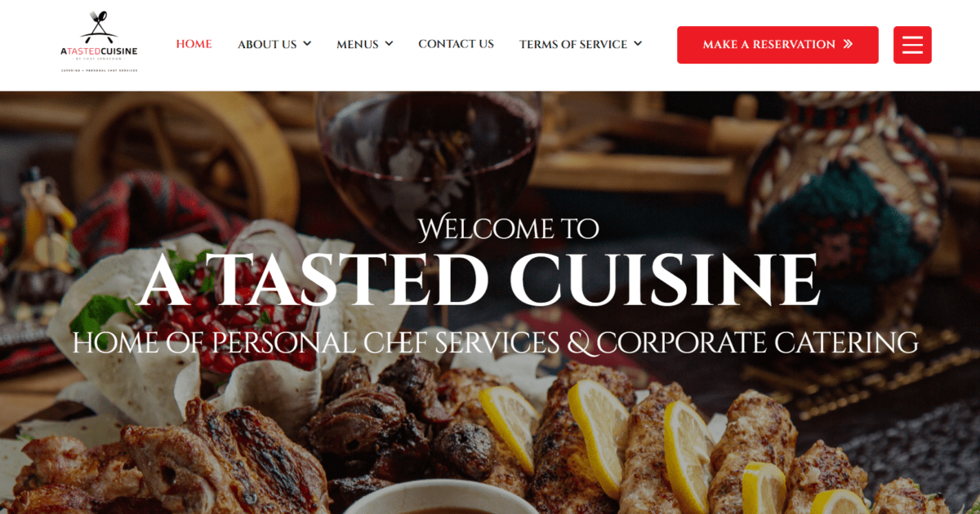Open the red hamburger menu button
The height and width of the screenshot is (514, 980).
pos(912,45)
